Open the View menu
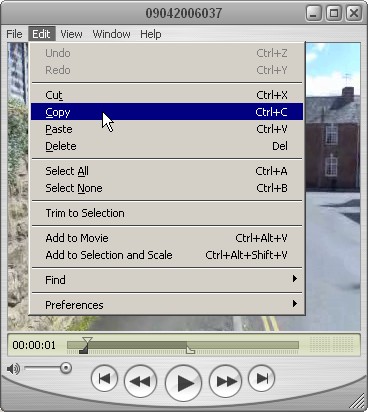Image resolution: width=368 pixels, height=412 pixels. click(x=71, y=34)
